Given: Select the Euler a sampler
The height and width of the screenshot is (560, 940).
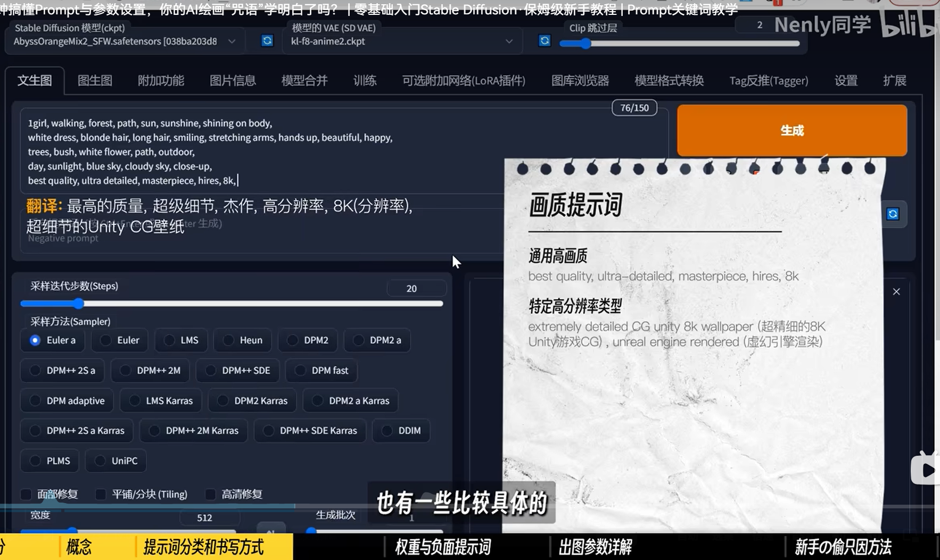Looking at the screenshot, I should 36,340.
